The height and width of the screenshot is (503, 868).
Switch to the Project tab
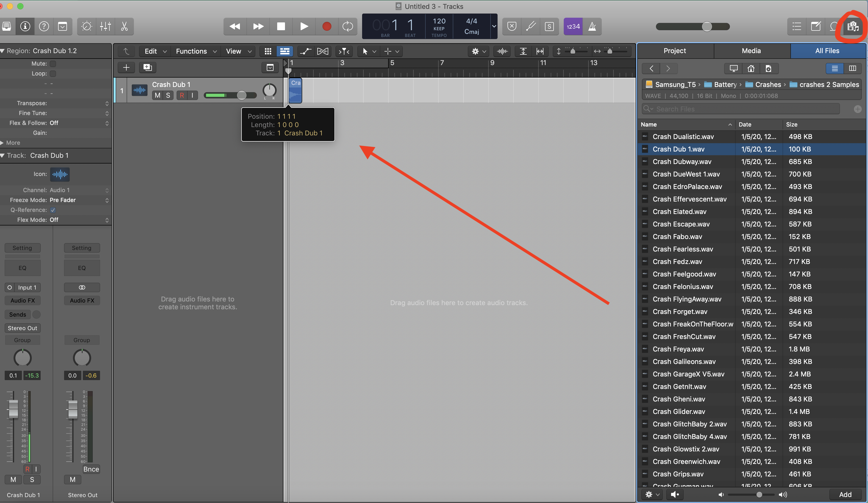coord(674,51)
